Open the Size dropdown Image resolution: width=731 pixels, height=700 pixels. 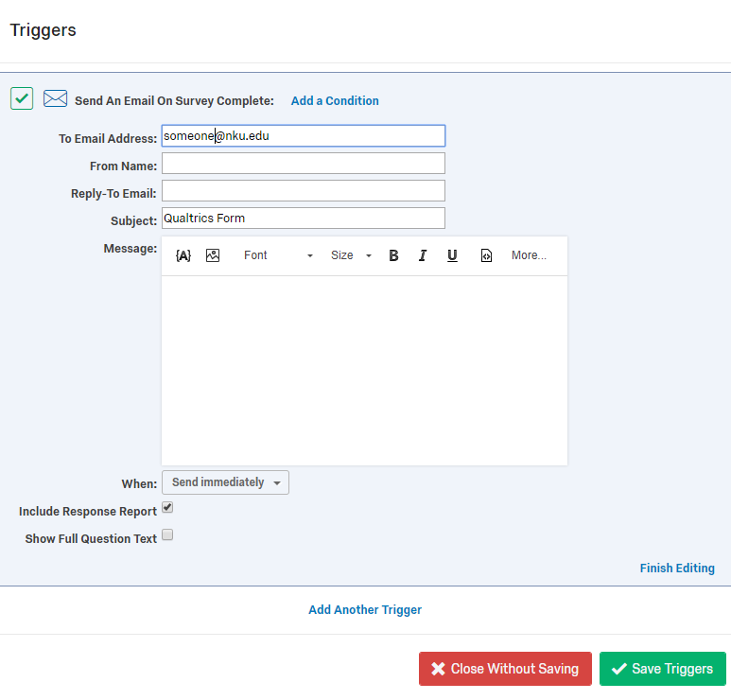coord(351,255)
